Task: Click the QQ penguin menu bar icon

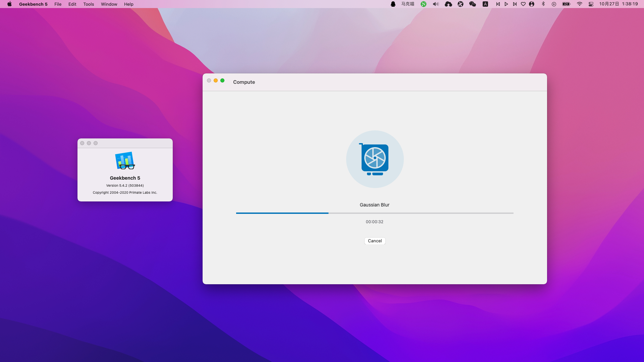Action: 393,4
